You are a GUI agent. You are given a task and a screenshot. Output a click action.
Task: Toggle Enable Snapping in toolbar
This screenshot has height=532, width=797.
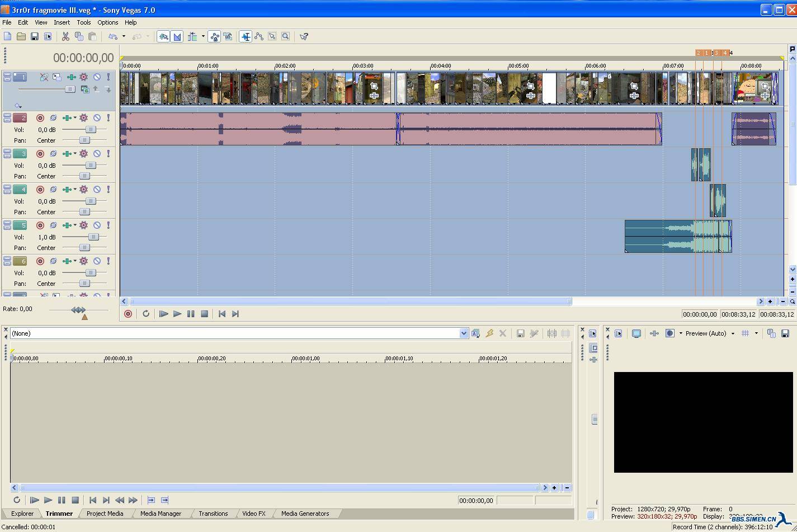tap(163, 36)
